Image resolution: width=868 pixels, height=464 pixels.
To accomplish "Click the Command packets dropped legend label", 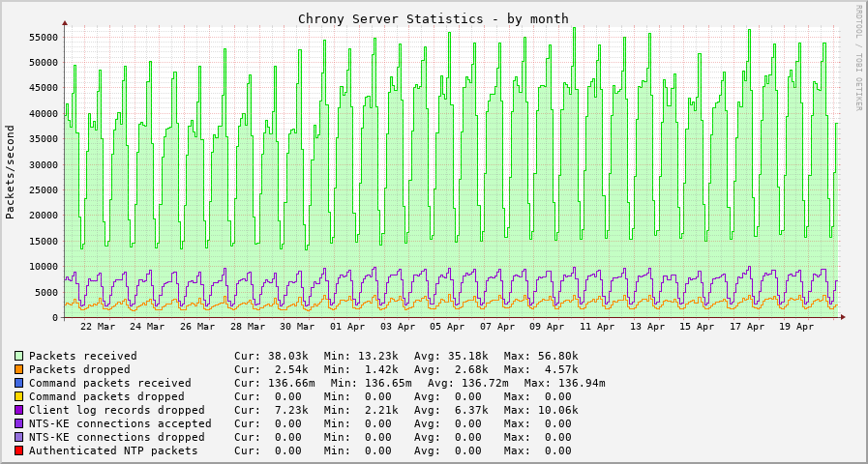I will click(x=106, y=396).
